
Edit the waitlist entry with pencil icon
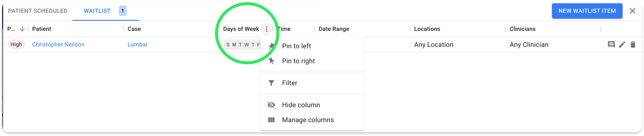622,44
